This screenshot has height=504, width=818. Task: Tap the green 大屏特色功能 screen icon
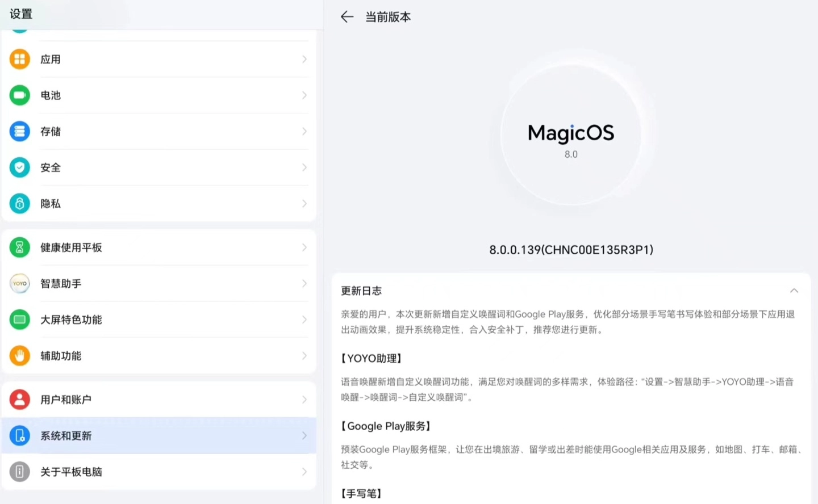tap(20, 320)
